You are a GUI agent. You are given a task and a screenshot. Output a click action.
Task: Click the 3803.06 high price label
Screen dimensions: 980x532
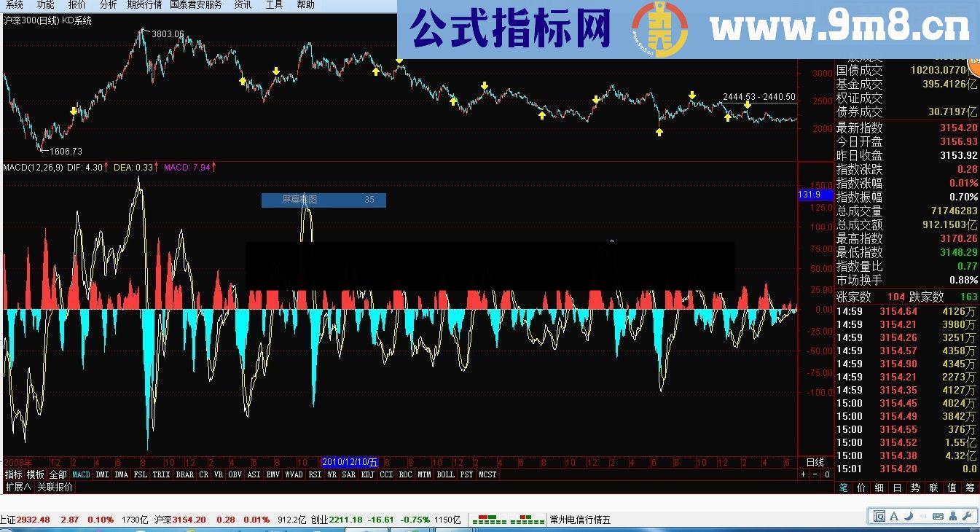(x=167, y=34)
